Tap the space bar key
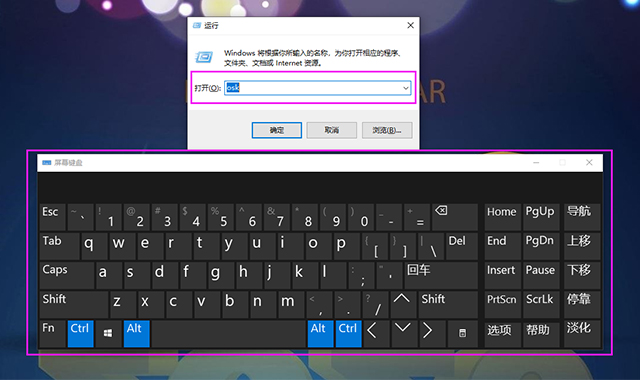This screenshot has width=640, height=380. click(229, 333)
